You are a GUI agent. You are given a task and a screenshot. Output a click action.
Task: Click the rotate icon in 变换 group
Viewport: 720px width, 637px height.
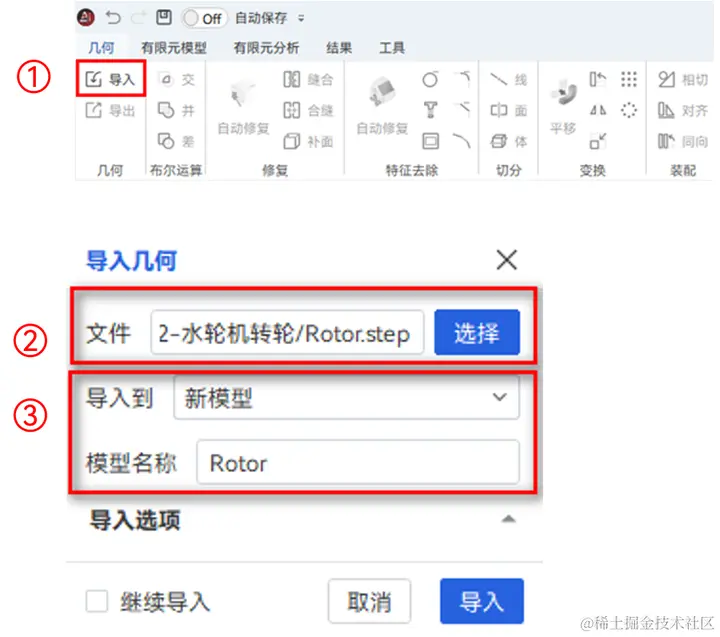(x=597, y=79)
